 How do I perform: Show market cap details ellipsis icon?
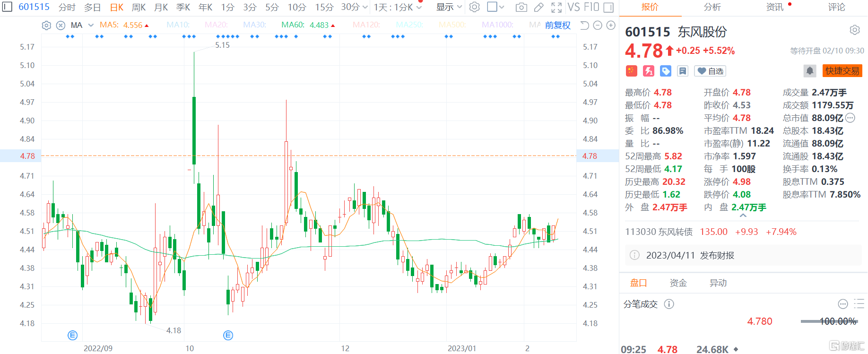[850, 118]
